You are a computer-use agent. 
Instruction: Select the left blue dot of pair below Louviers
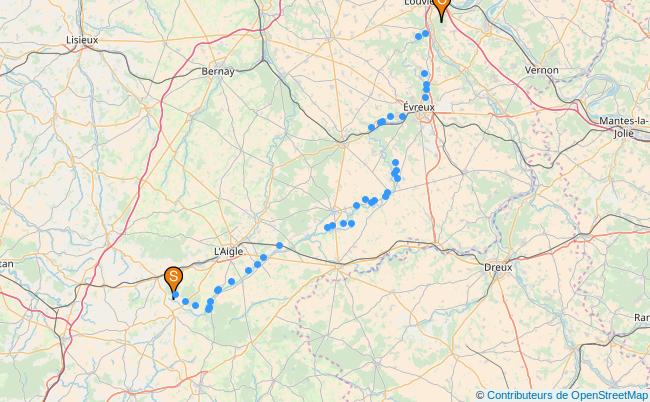418,36
